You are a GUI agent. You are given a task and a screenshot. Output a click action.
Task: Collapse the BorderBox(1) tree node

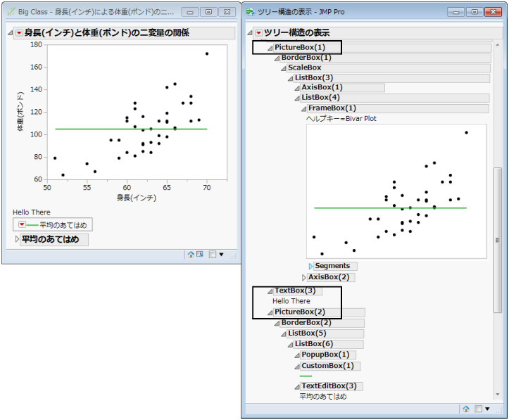277,58
